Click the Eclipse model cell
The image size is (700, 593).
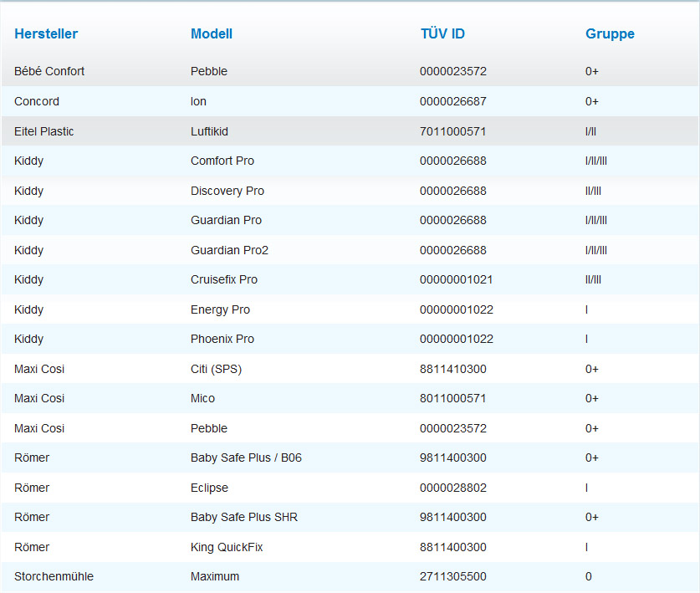tap(209, 488)
